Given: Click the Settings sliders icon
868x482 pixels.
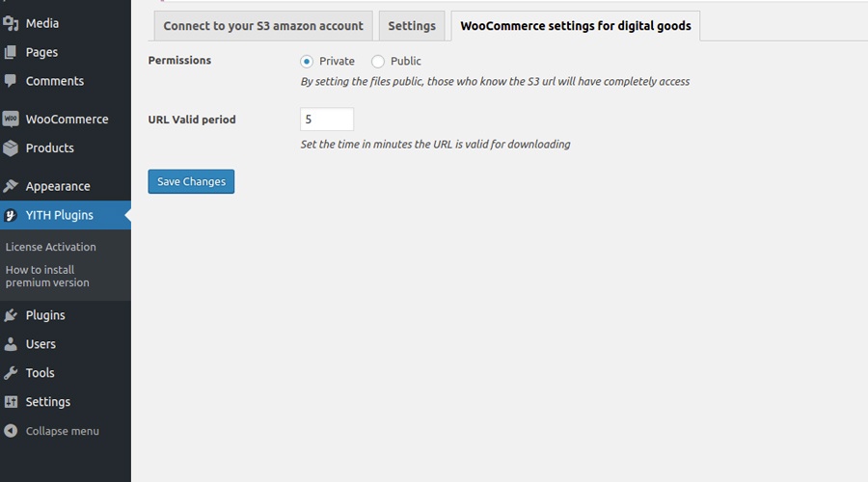Looking at the screenshot, I should (10, 402).
